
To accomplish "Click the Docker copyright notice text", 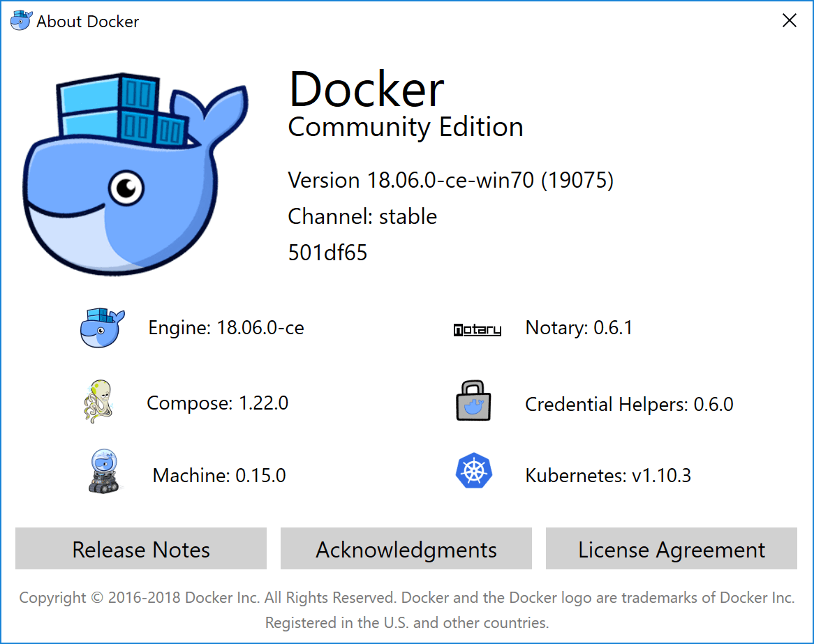I will [407, 598].
